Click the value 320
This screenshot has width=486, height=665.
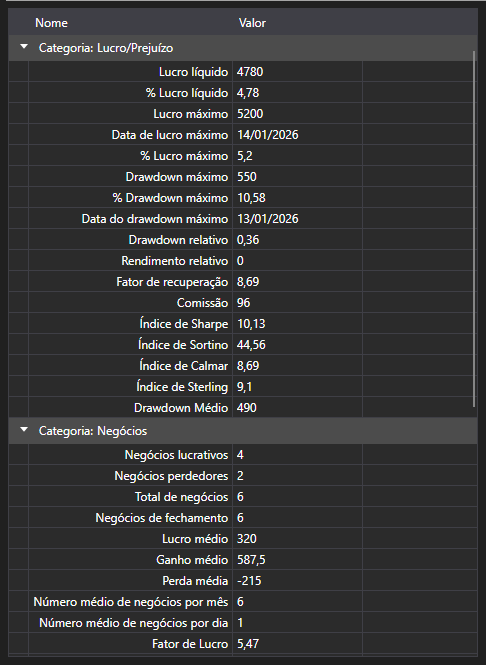coord(247,539)
